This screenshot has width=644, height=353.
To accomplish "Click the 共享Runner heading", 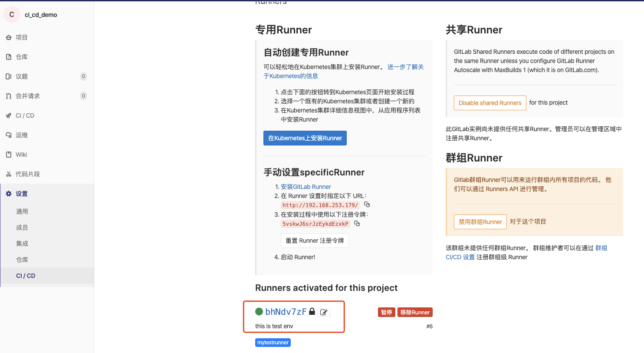I will tap(474, 30).
